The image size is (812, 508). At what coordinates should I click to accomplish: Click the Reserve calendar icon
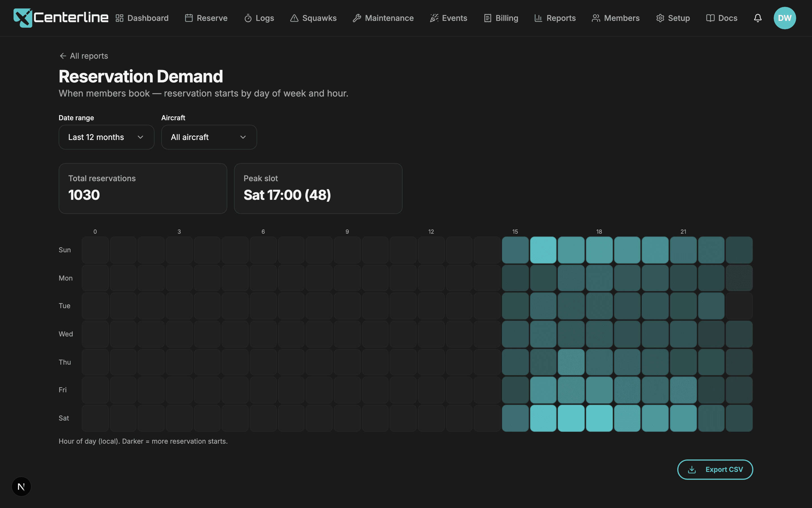coord(189,18)
